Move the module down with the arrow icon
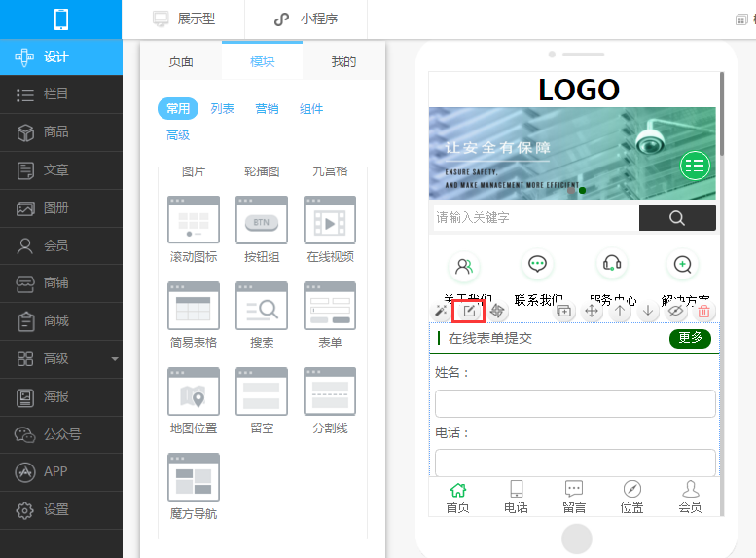This screenshot has height=558, width=756. pos(648,311)
